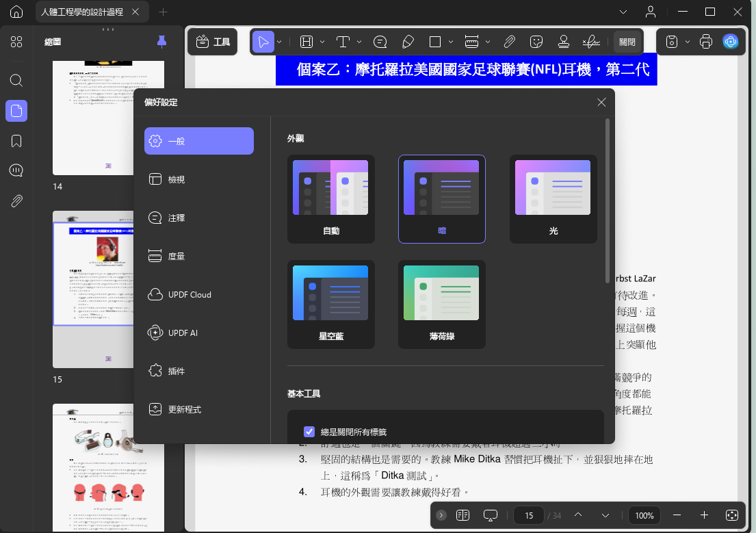Open the 100% zoom level dropdown
The image size is (756, 533).
pos(644,515)
